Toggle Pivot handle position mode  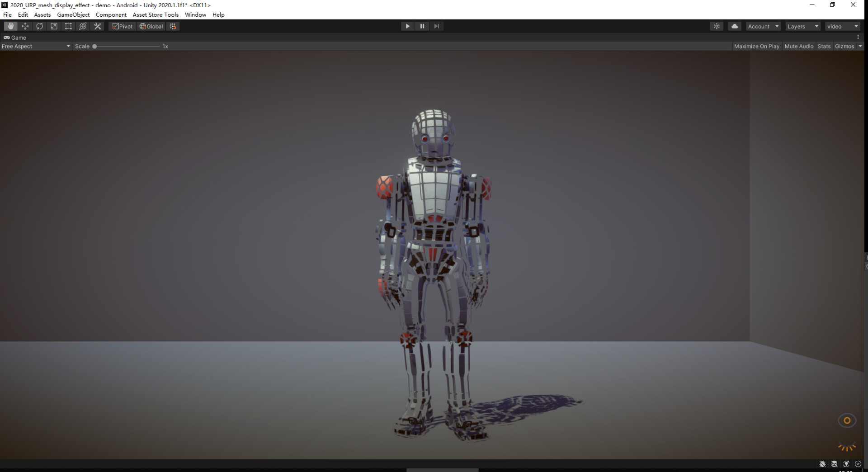[x=122, y=26]
